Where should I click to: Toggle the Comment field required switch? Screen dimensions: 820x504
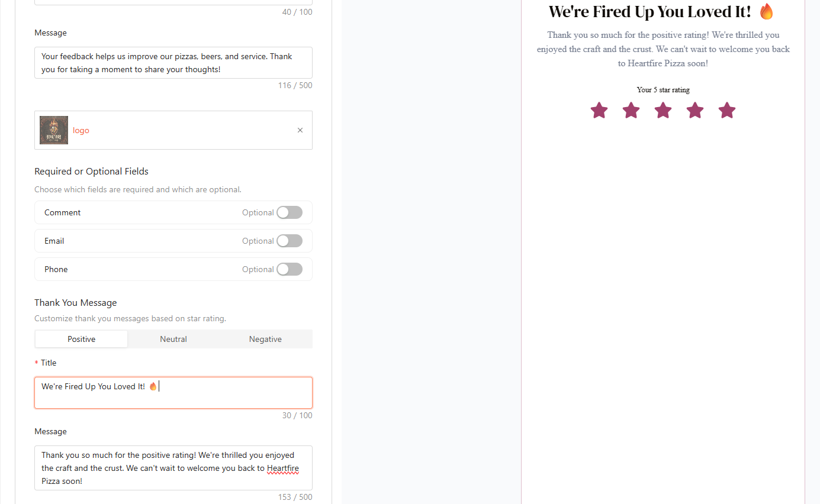click(x=290, y=212)
